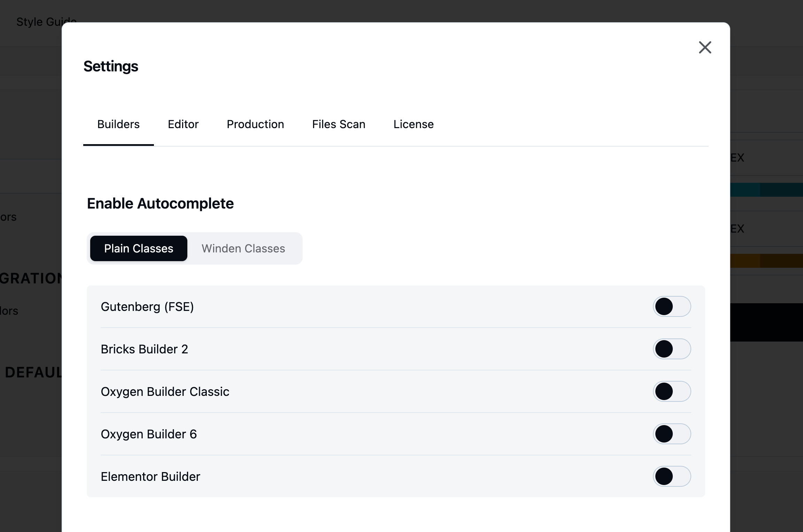Toggle Bricks Builder 2 autocomplete switch
803x532 pixels.
click(672, 349)
